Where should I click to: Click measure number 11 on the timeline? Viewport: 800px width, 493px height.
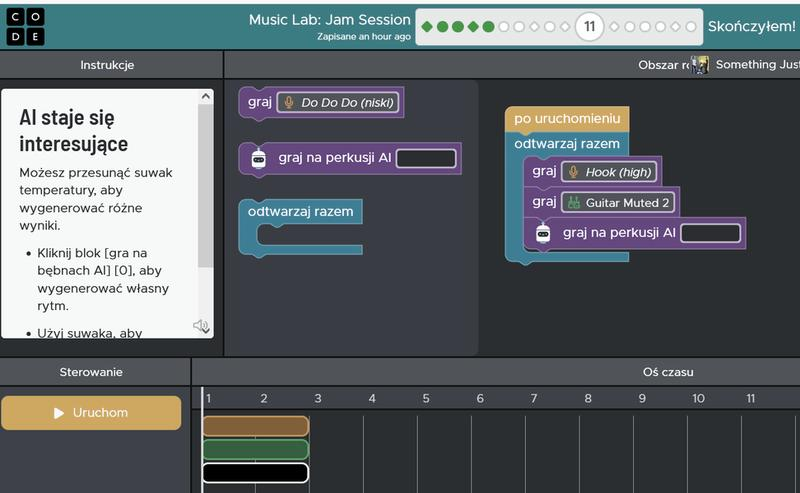751,398
